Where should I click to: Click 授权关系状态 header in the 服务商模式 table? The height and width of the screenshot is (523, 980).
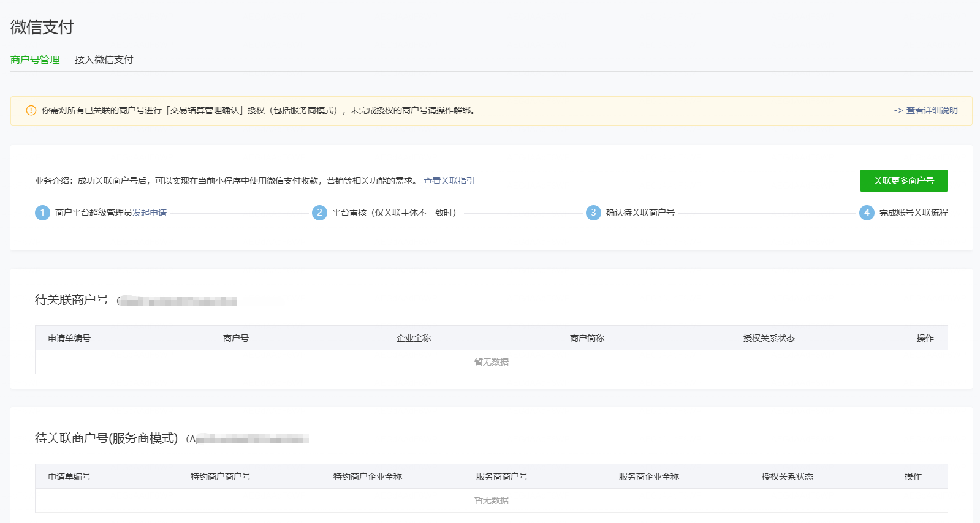click(x=788, y=476)
